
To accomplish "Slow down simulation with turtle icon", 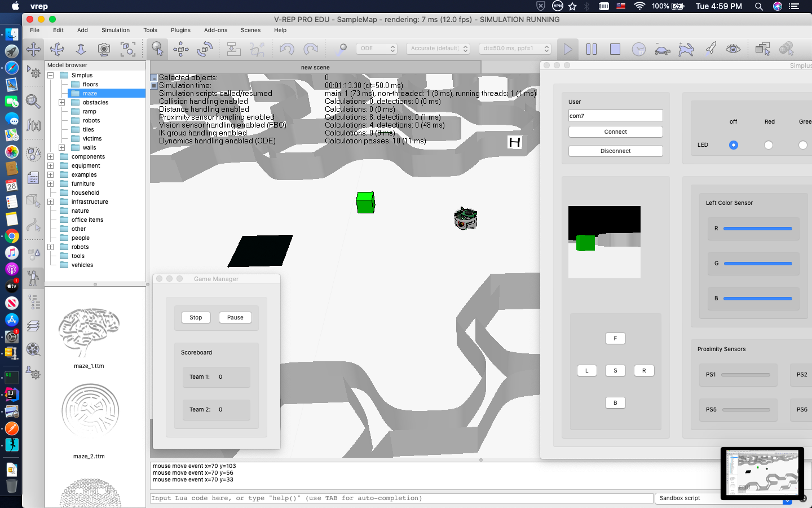I will (x=663, y=49).
